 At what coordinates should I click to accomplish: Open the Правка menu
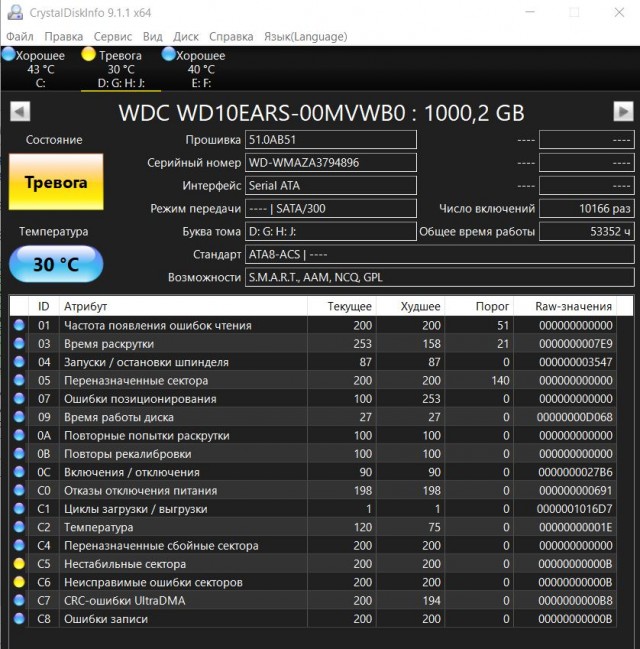pos(63,36)
